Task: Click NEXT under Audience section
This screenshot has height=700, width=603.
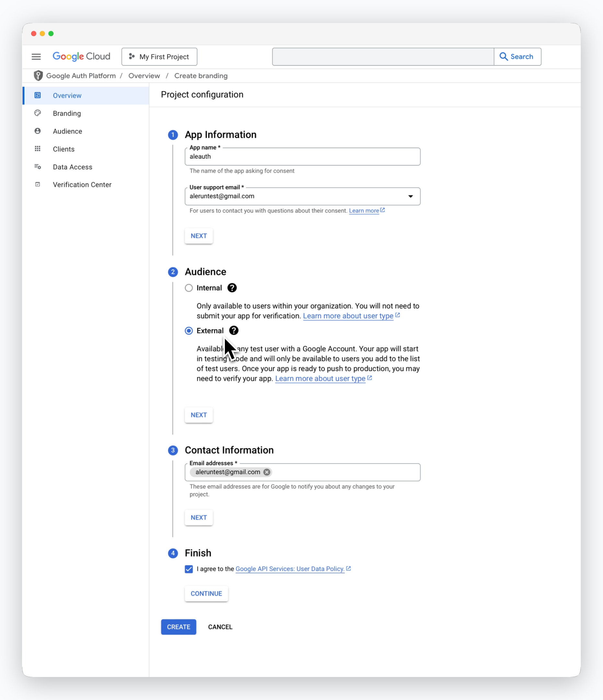Action: point(199,415)
